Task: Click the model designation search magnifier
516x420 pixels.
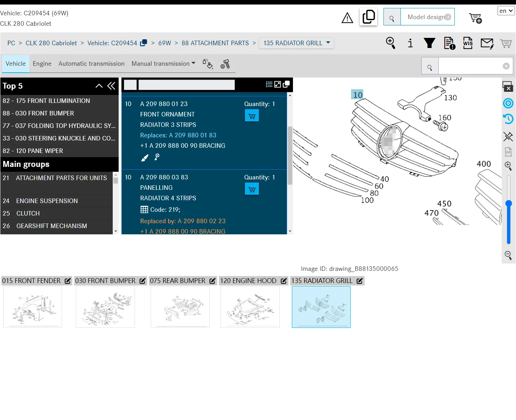Action: (392, 17)
